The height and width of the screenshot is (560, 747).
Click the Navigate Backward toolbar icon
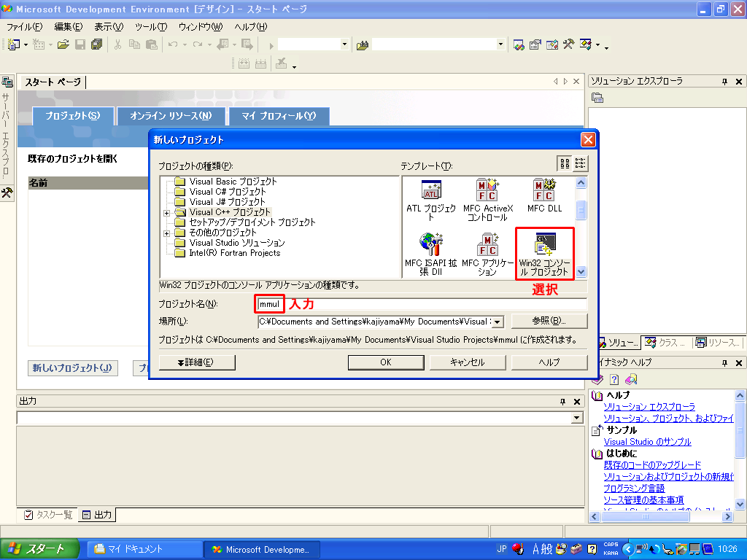pos(222,44)
